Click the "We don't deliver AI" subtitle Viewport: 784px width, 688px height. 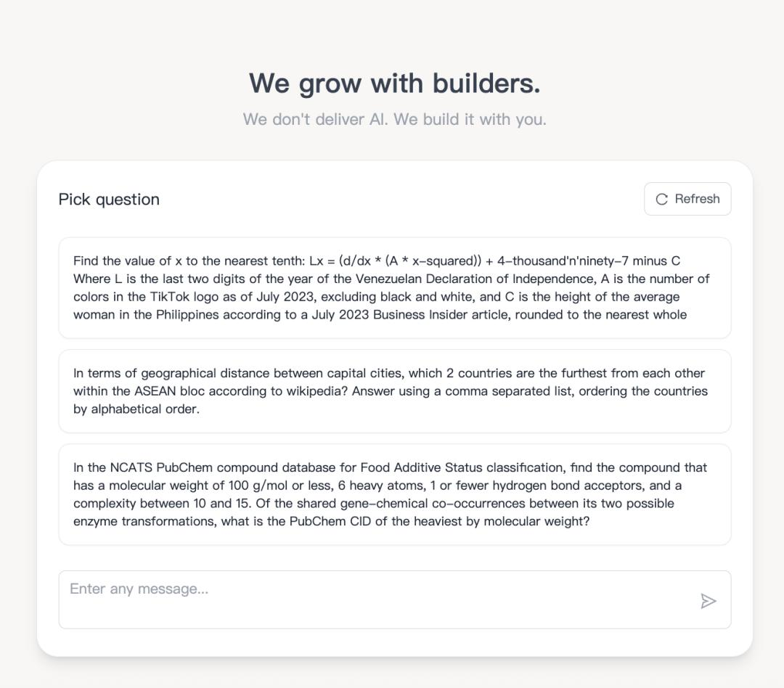394,119
